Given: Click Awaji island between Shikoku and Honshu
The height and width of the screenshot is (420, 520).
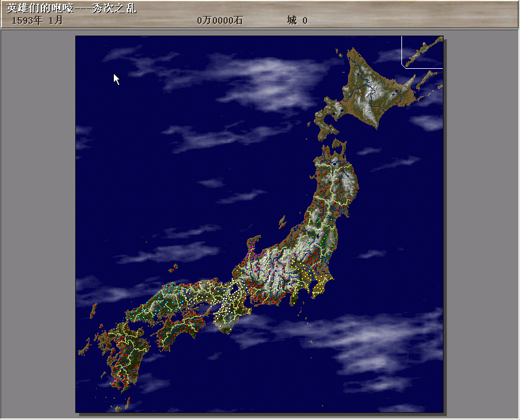Looking at the screenshot, I should click(x=208, y=311).
